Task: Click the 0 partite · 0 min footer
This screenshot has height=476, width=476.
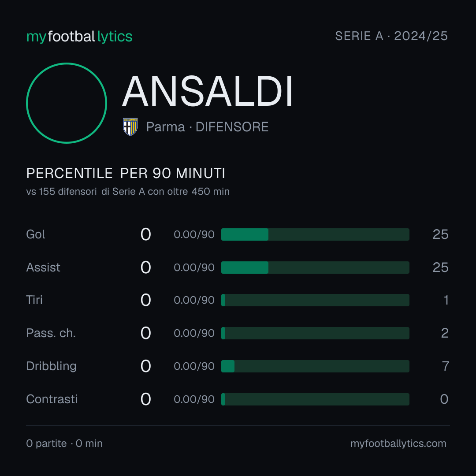Action: tap(64, 443)
